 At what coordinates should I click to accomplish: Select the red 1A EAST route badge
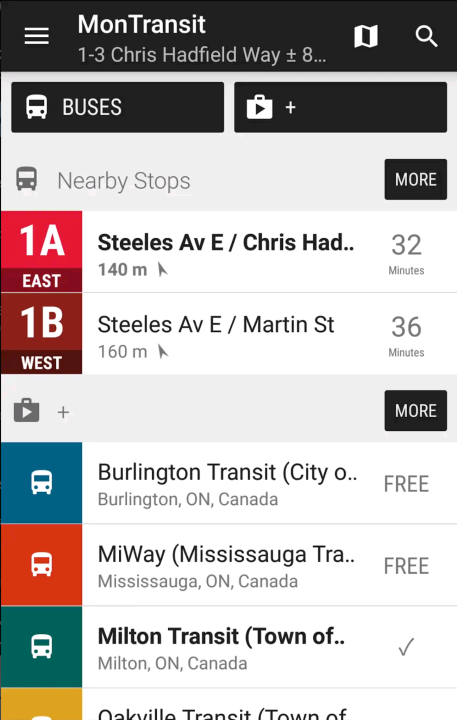tap(41, 252)
